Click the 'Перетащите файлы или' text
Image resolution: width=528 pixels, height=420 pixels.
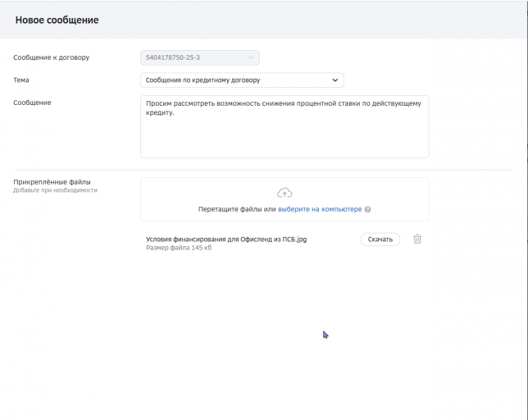(x=237, y=209)
